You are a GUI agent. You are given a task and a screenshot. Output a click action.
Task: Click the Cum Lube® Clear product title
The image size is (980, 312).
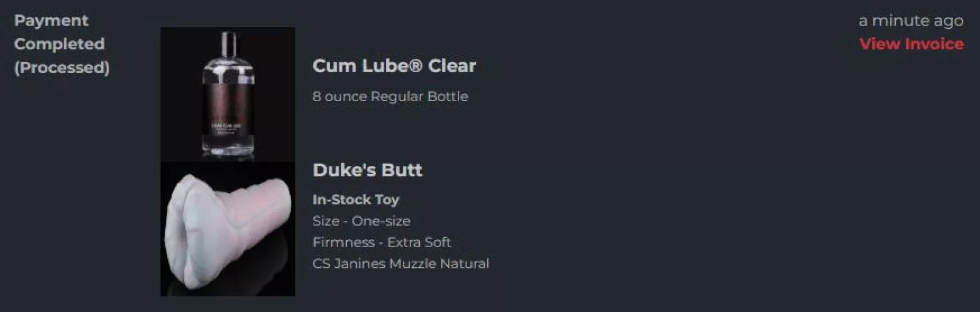point(394,66)
